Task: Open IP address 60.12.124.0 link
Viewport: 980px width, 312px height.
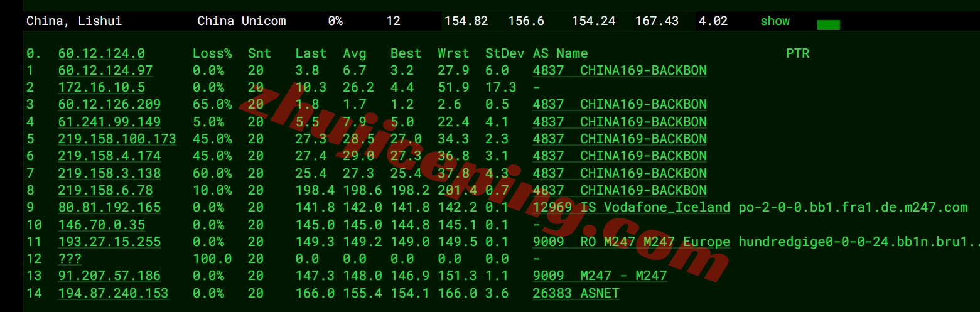Action: (101, 53)
